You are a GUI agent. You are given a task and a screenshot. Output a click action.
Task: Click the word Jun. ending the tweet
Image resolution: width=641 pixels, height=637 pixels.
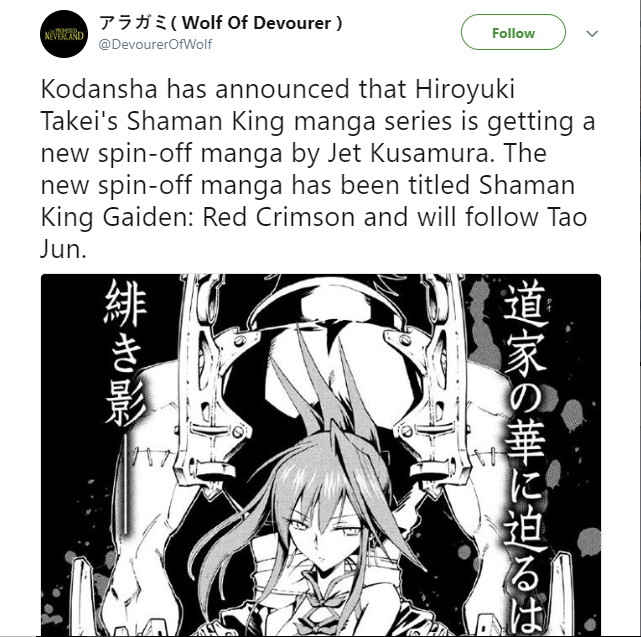tap(63, 249)
